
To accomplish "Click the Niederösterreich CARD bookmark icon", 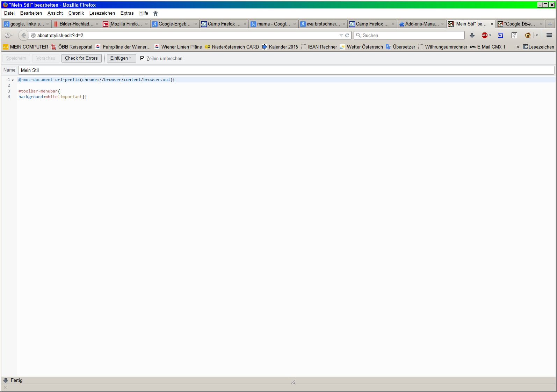I will 208,47.
